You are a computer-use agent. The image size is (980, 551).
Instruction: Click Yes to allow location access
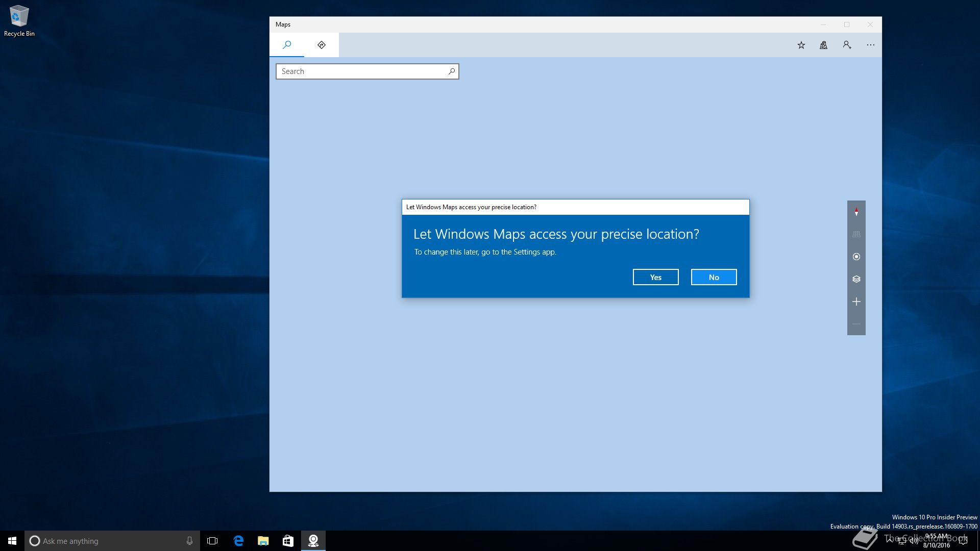[656, 277]
